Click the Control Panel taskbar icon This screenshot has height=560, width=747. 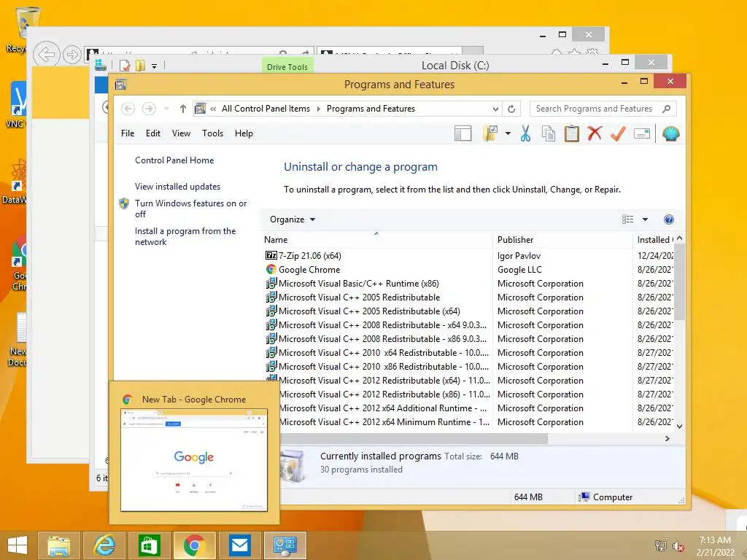pyautogui.click(x=285, y=545)
